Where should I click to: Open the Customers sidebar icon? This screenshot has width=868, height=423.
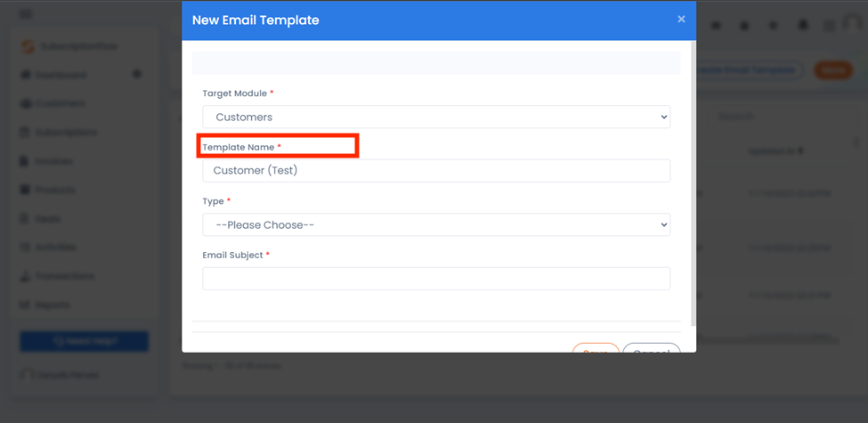[25, 103]
